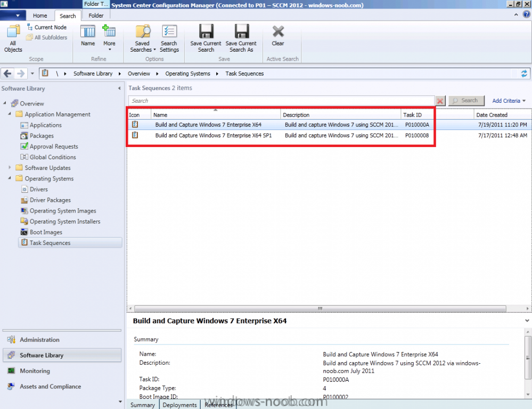Screen dimensions: 532x409
Task: Collapse the Software Library navigation pane
Action: tap(119, 88)
